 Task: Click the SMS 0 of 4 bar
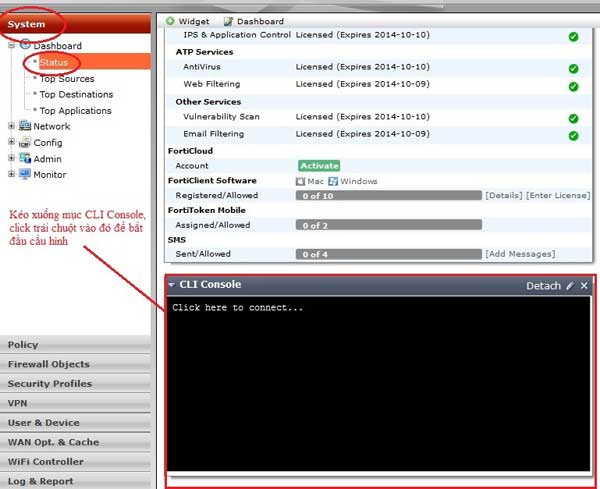tap(389, 254)
